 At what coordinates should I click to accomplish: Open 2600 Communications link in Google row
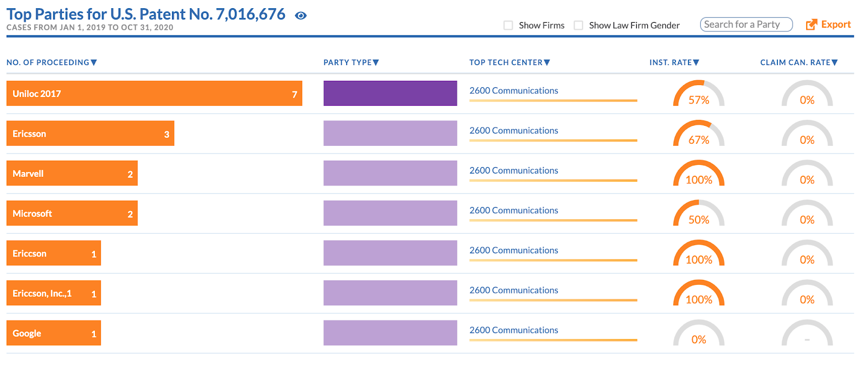(514, 330)
